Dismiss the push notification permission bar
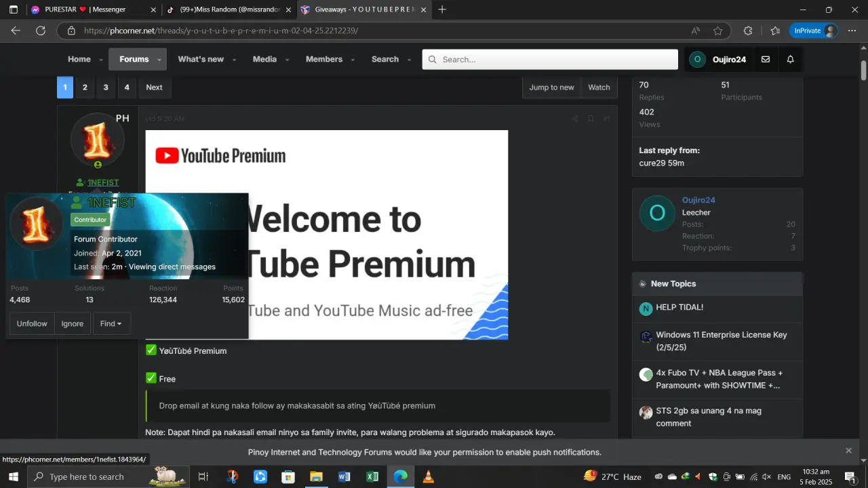 (848, 451)
